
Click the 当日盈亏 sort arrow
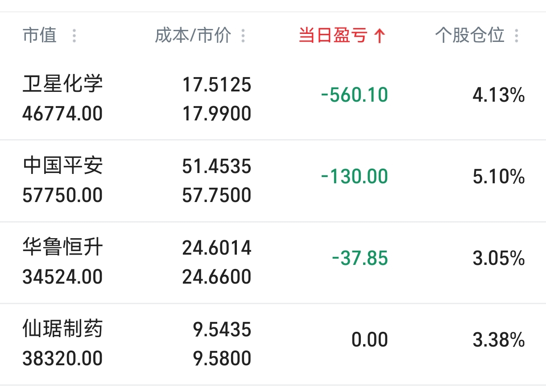pyautogui.click(x=380, y=36)
